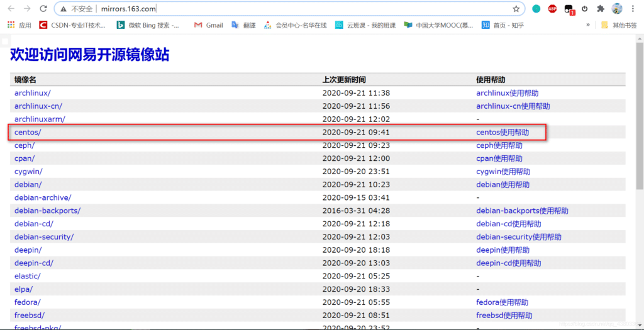Open the Extensions puzzle piece menu

click(601, 9)
